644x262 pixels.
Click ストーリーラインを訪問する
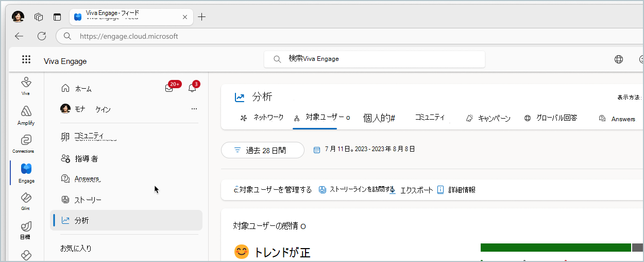pos(357,189)
